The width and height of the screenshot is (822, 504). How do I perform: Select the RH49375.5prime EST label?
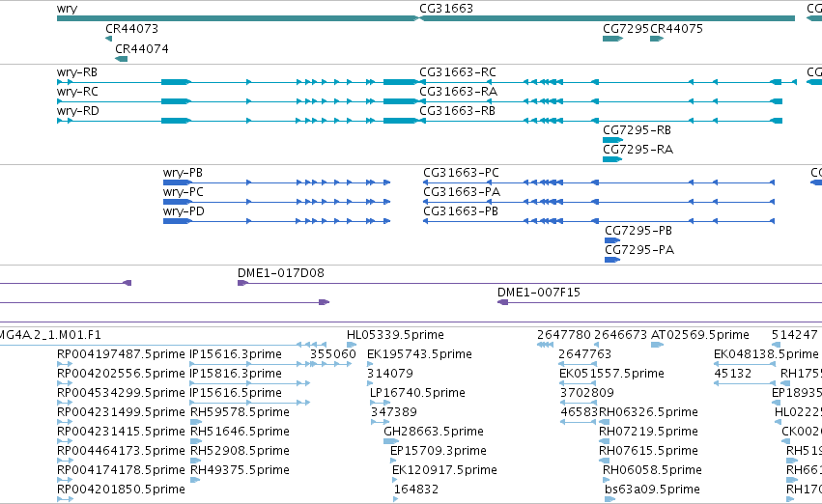click(x=240, y=471)
